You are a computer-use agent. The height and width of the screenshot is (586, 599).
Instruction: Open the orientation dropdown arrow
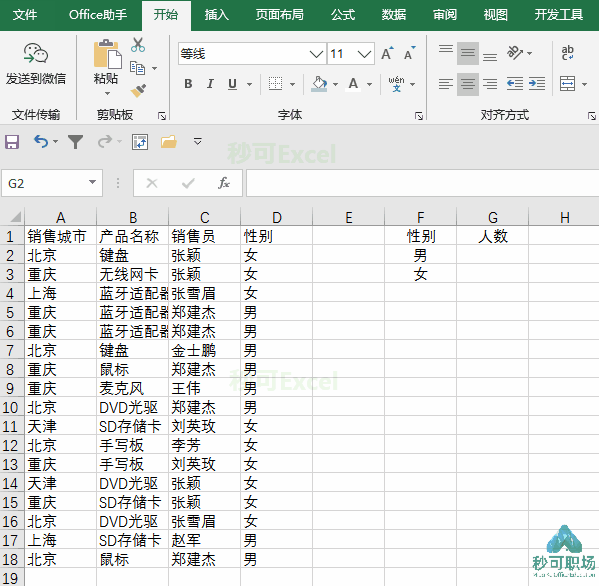click(x=529, y=53)
